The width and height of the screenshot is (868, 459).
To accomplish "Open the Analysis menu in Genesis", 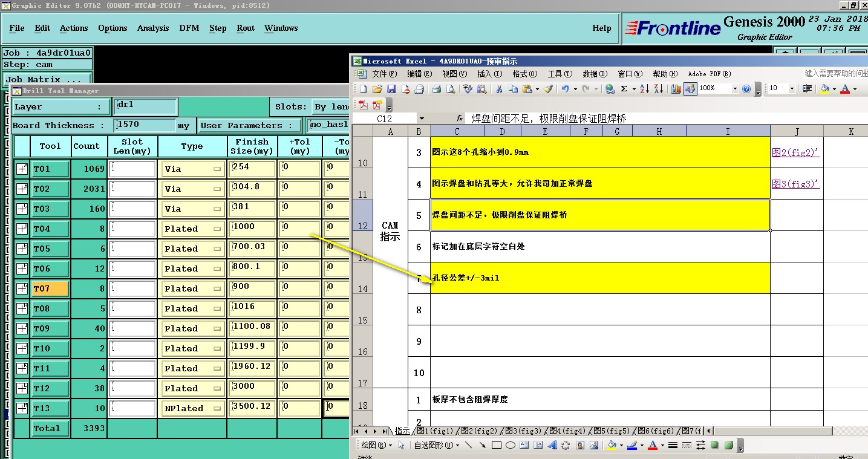I will (x=153, y=28).
